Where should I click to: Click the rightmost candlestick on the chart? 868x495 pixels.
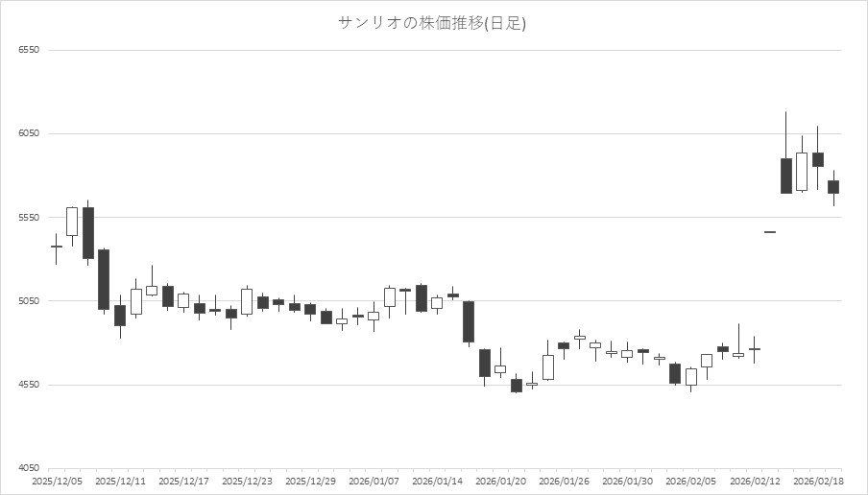pos(833,187)
